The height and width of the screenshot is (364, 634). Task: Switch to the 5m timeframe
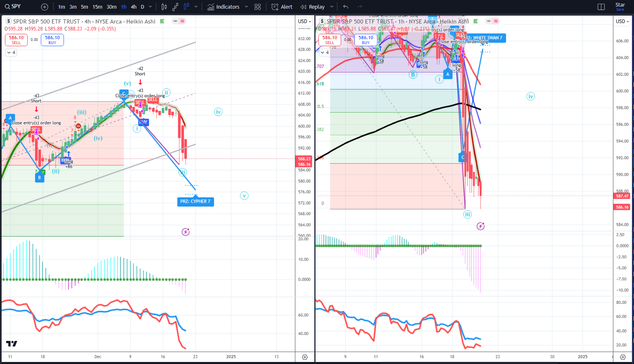(x=85, y=7)
